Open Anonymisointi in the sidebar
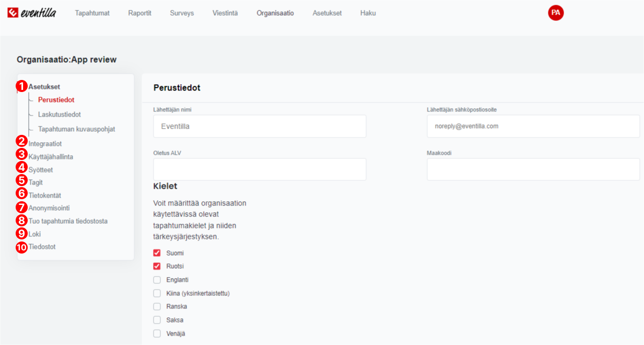 [x=49, y=208]
